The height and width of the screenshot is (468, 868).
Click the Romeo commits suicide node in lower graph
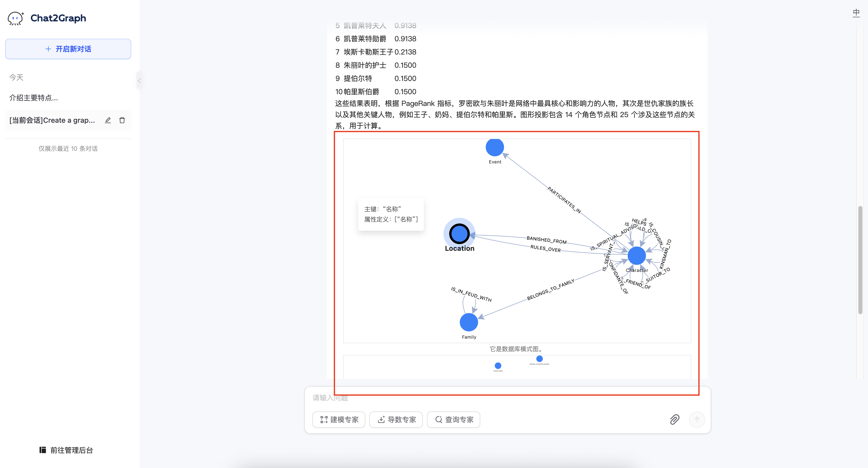540,359
